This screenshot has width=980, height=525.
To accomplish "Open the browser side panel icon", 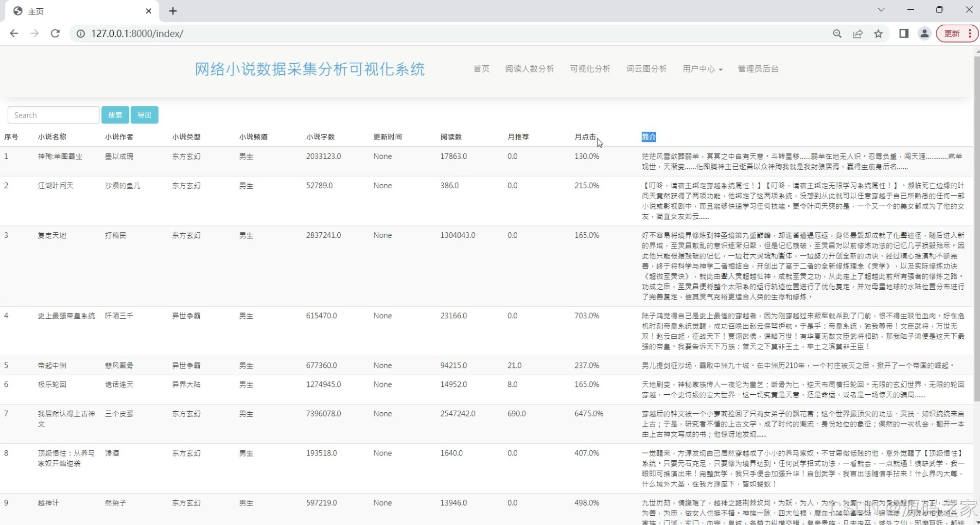I will (x=904, y=34).
